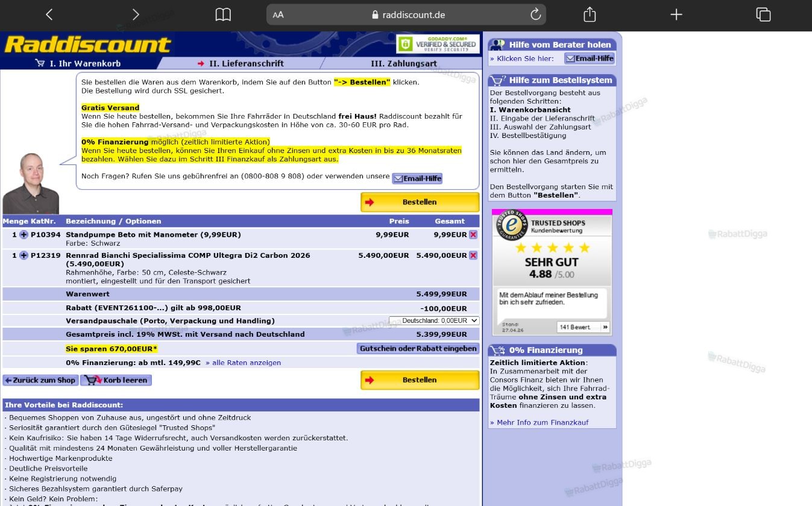This screenshot has height=506, width=812.
Task: Click the upper Bestellen button
Action: pyautogui.click(x=420, y=202)
